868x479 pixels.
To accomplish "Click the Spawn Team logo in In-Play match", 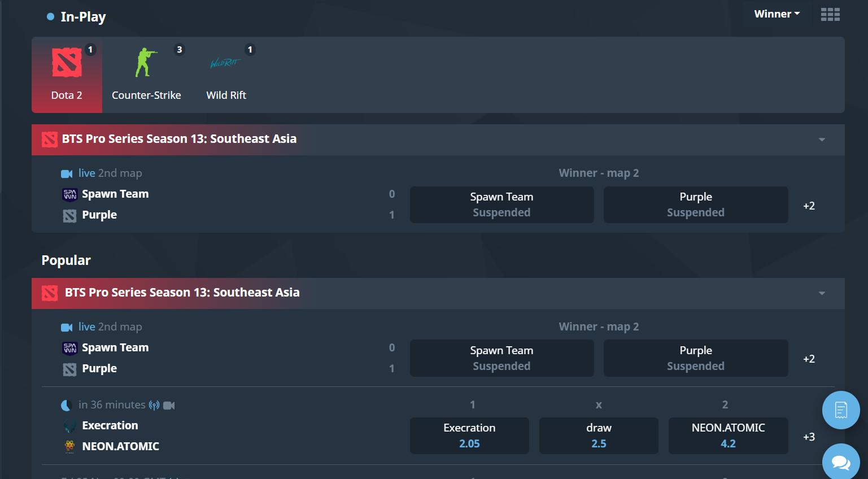I will point(69,194).
